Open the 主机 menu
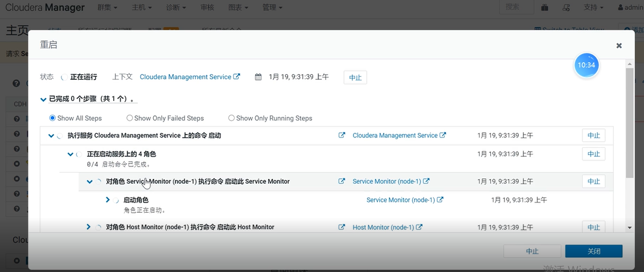This screenshot has width=644, height=272. (142, 7)
